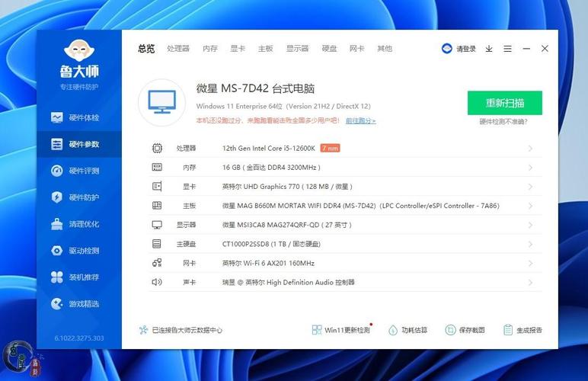The width and height of the screenshot is (588, 381).
Task: Click the hard disk icon
Action: [x=157, y=244]
